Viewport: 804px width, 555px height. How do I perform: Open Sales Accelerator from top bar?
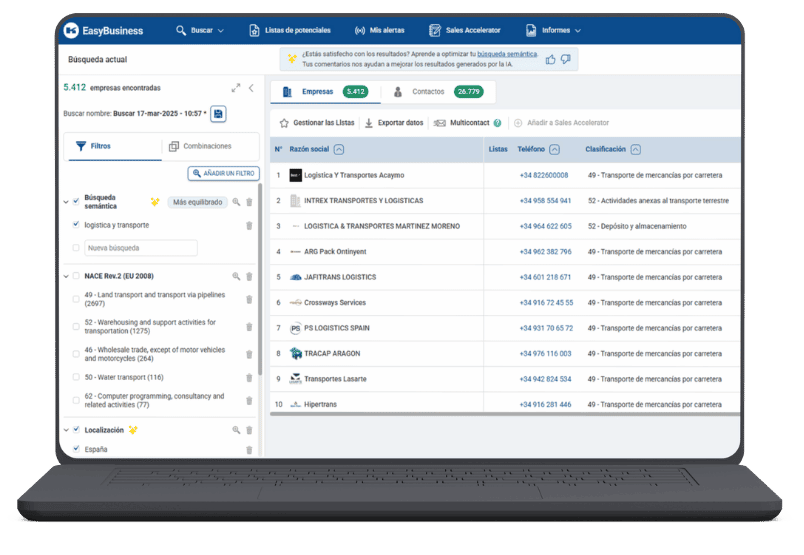(x=465, y=31)
